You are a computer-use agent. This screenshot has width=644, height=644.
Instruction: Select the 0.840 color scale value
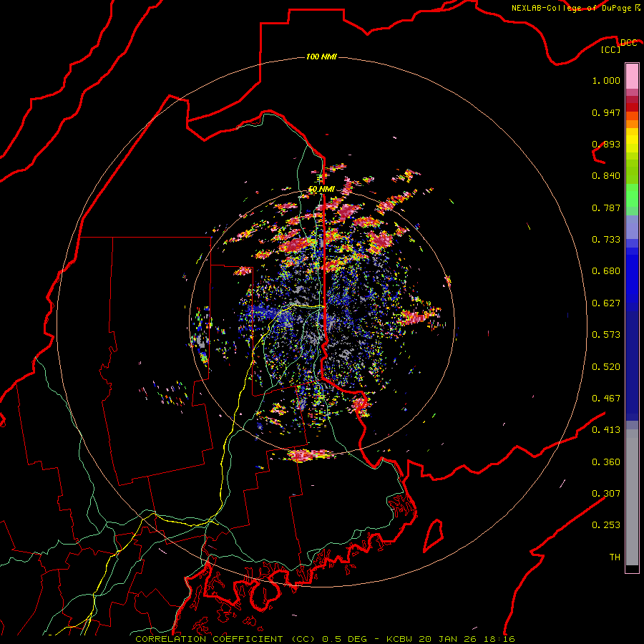pyautogui.click(x=606, y=176)
